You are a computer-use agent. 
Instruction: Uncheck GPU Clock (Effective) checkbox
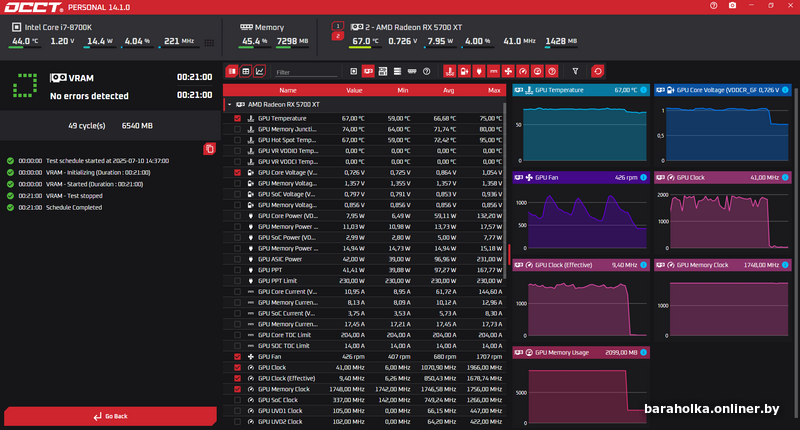point(237,378)
